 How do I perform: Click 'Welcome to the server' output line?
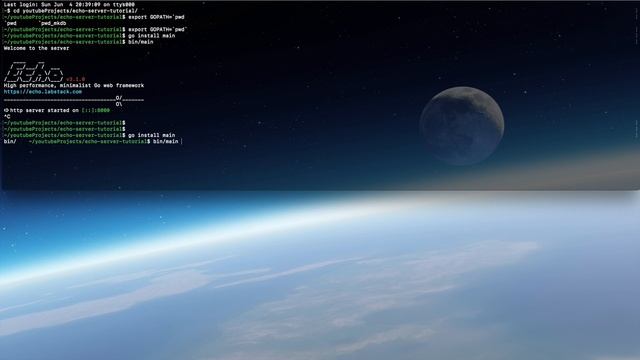click(36, 48)
